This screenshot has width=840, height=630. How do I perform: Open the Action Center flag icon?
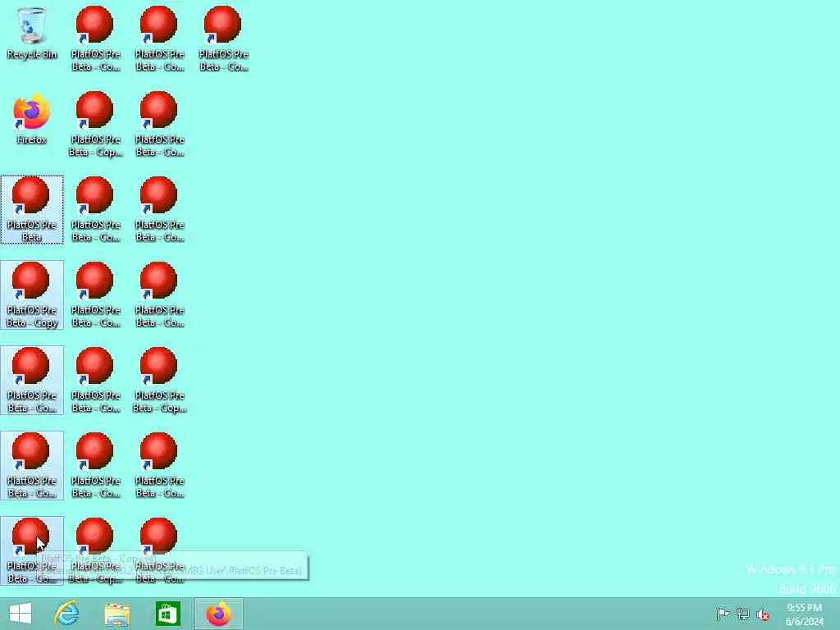723,614
